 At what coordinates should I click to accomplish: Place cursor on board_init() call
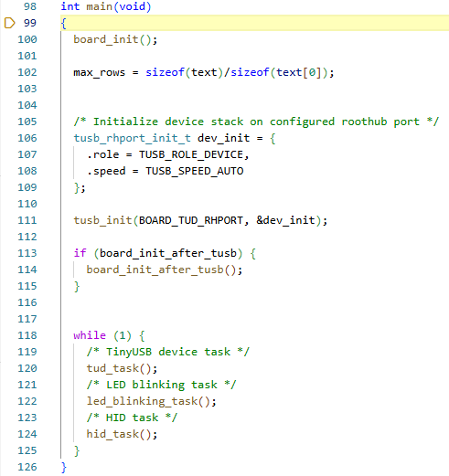(115, 39)
